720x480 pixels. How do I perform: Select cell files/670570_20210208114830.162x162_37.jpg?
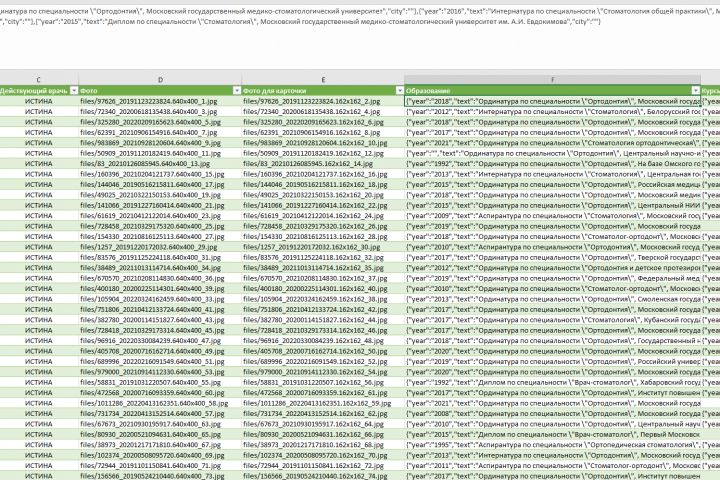pyautogui.click(x=323, y=278)
